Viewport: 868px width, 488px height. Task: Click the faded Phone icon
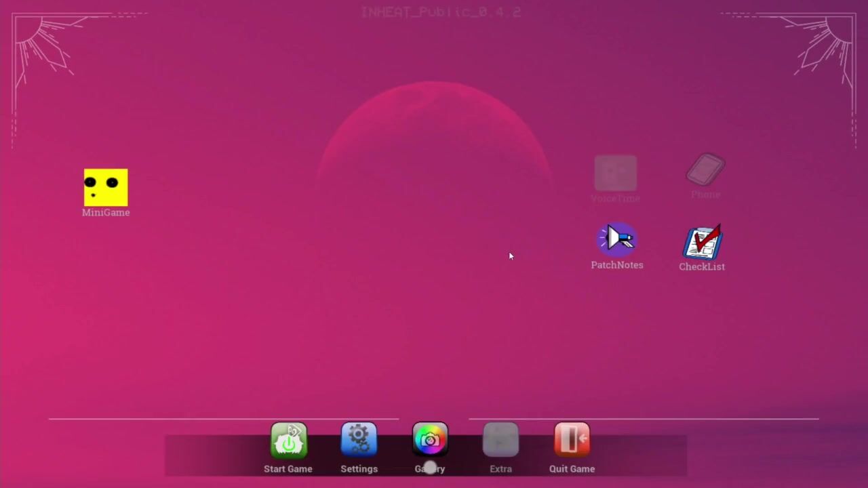click(706, 169)
